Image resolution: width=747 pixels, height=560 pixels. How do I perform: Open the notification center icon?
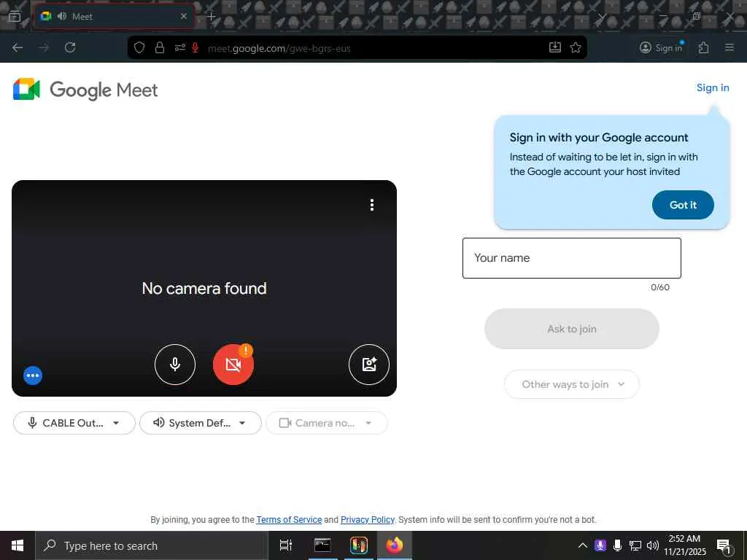[724, 546]
